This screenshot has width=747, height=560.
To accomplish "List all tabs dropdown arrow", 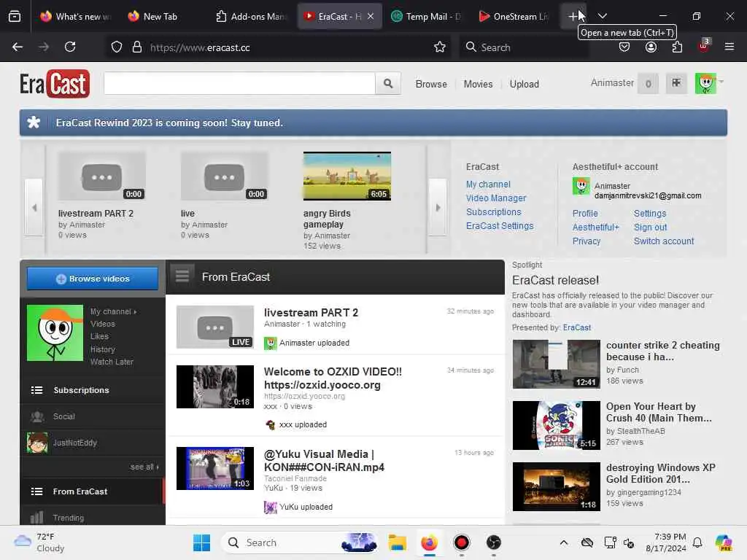I will click(602, 16).
